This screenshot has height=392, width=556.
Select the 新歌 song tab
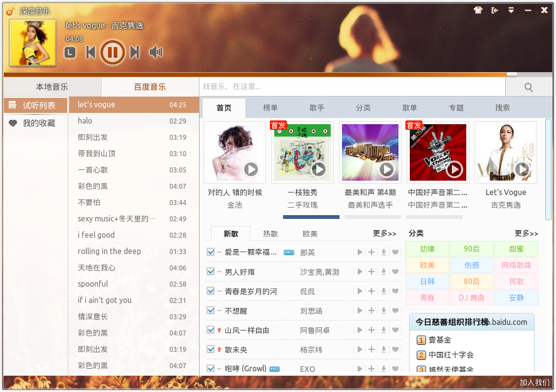point(231,233)
